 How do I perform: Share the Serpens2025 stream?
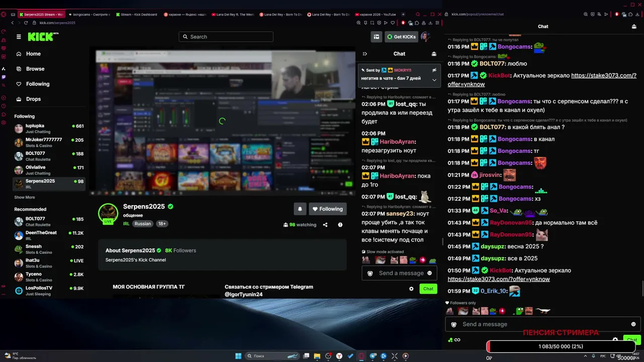pos(325,225)
